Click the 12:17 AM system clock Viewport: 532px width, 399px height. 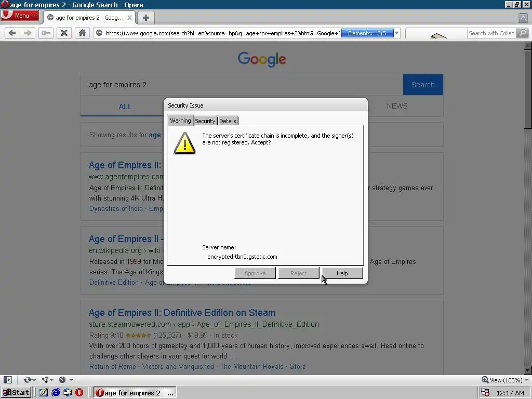510,393
